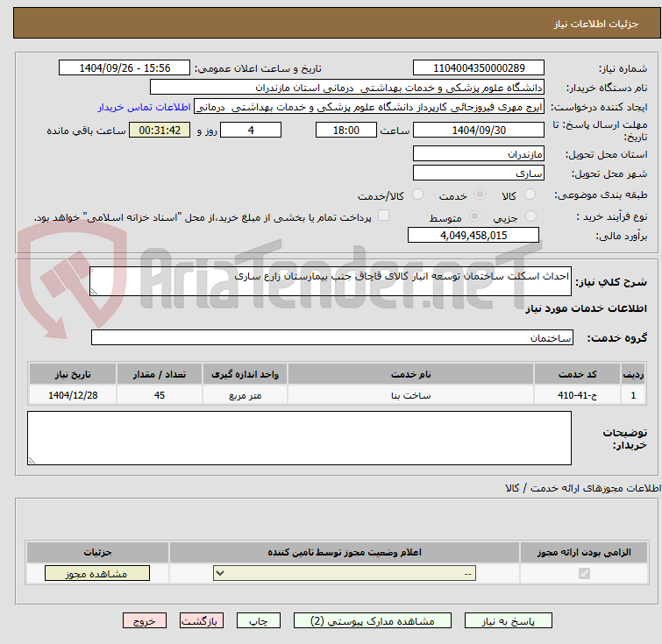
Task: Click the بازگشت back button
Action: click(x=202, y=621)
